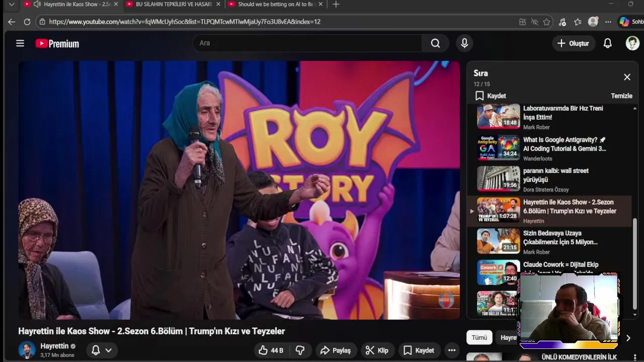The width and height of the screenshot is (644, 362).
Task: Open the favorites list icon
Action: click(x=578, y=22)
